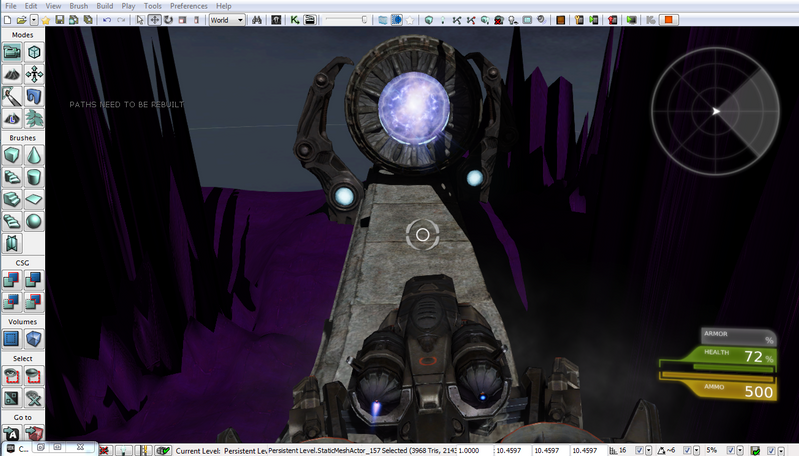Open the World coordinate system dropdown
The height and width of the screenshot is (456, 799).
tap(227, 20)
